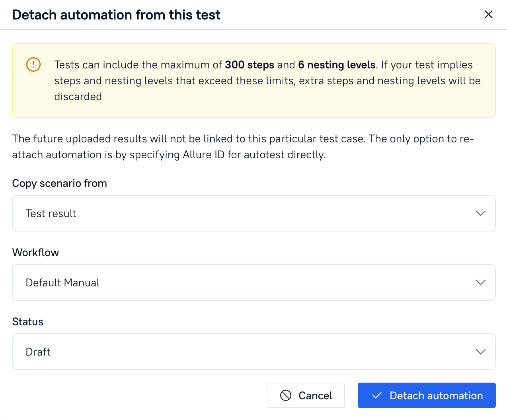Click the Default Manual text in Workflow field
The width and height of the screenshot is (507, 420).
click(62, 282)
